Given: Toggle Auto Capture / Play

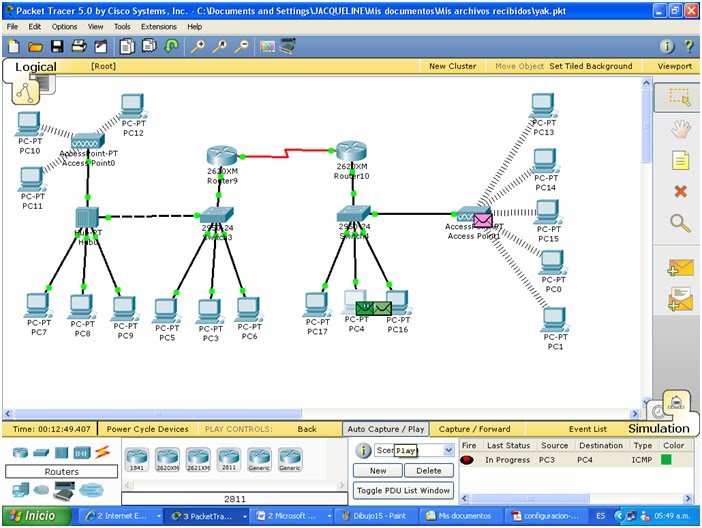Looking at the screenshot, I should coord(386,429).
